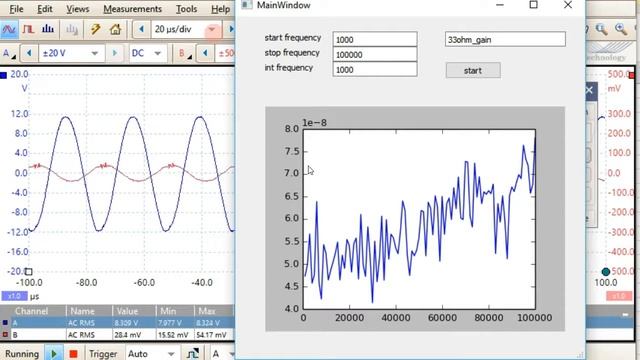640x360 pixels.
Task: Open the Help menu
Action: click(220, 9)
